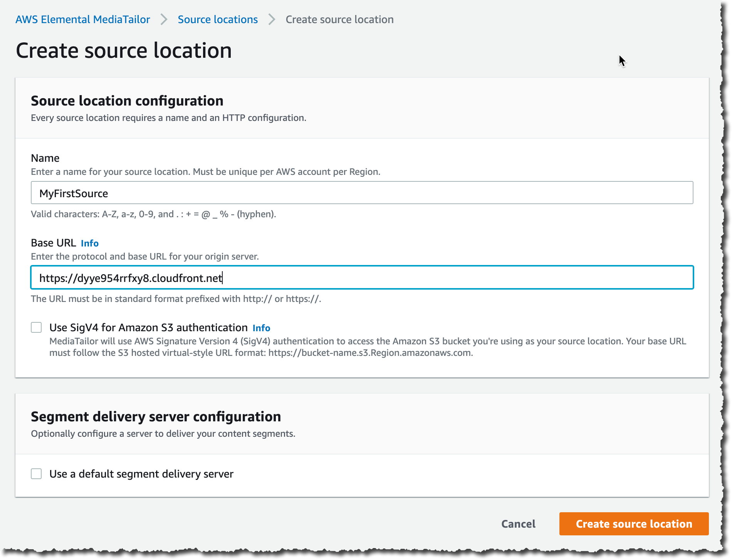Click the 'Source location configuration' heading
The image size is (732, 560).
(127, 101)
